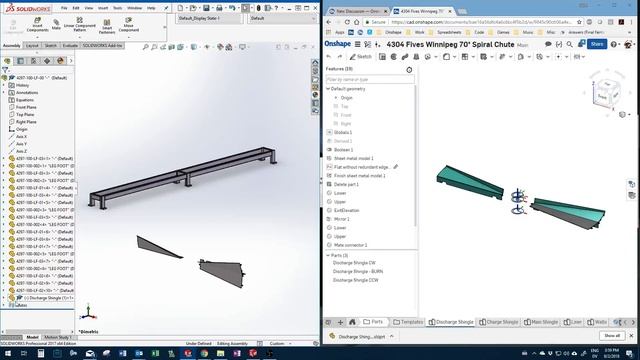Screen dimensions: 640x360
Task: Open SolidWorks Insert menu
Action: click(x=103, y=8)
